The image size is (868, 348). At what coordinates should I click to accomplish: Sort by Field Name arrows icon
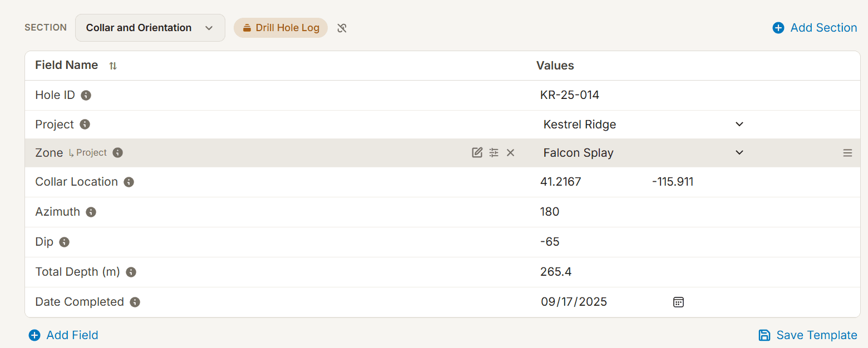coord(113,66)
